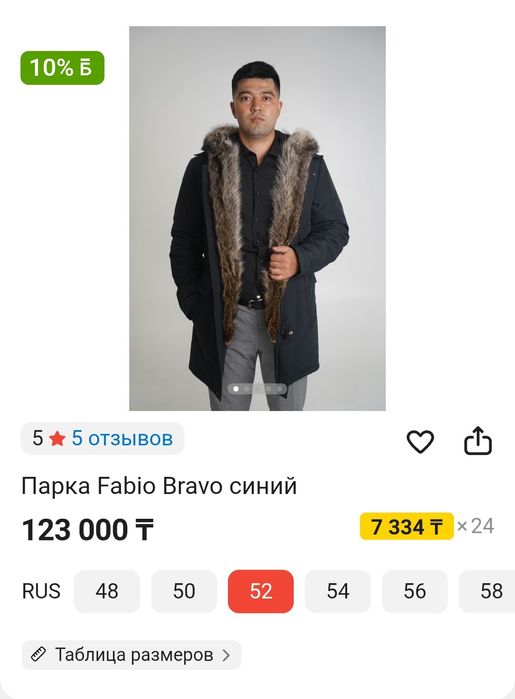Pick size 58
This screenshot has width=515, height=699.
(489, 591)
